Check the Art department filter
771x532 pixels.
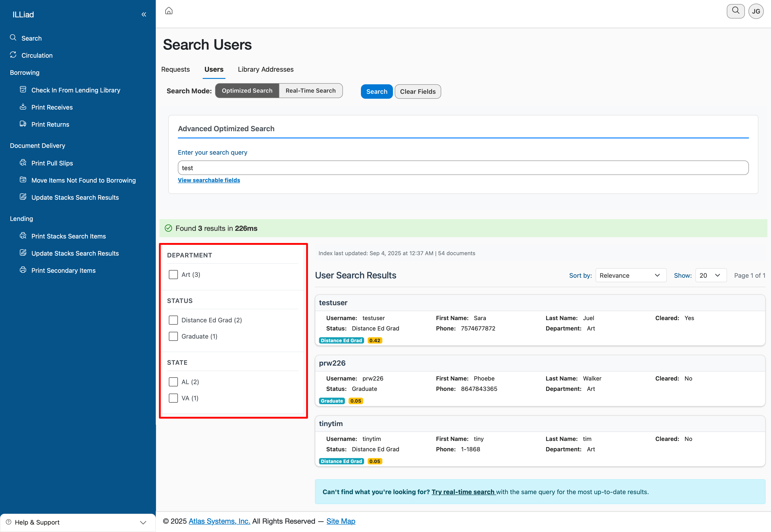[x=173, y=275]
